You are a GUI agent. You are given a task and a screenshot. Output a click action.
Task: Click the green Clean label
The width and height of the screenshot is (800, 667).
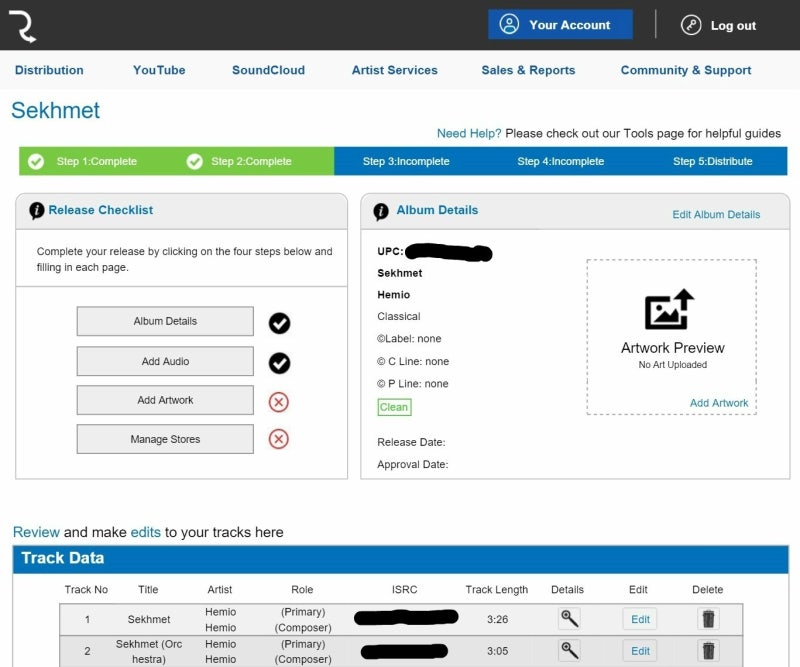coord(394,407)
